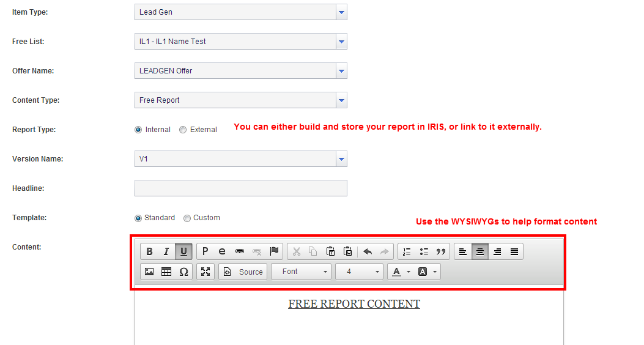The image size is (644, 345).
Task: Open background color picker
Action: click(x=427, y=272)
